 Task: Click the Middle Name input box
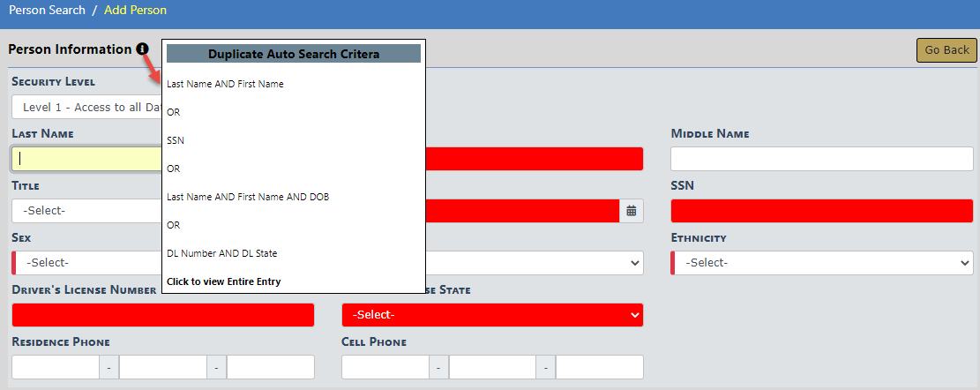821,159
